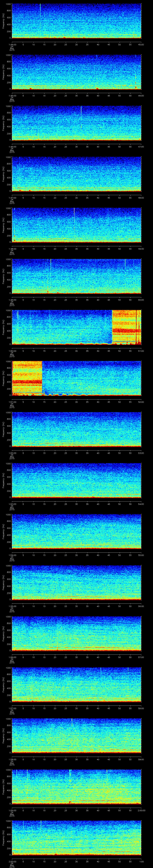Open the spectrogram panel starting at 1:52:00
This screenshot has width=153, height=868.
pyautogui.click(x=77, y=429)
